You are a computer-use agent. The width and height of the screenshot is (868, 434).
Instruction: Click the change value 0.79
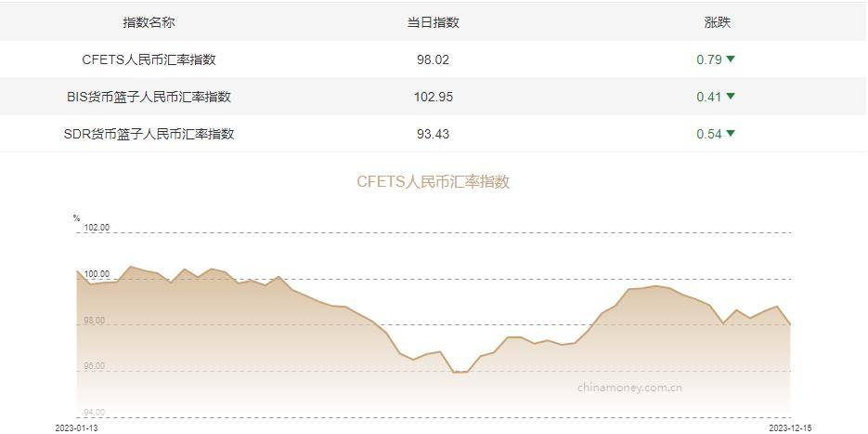point(709,59)
